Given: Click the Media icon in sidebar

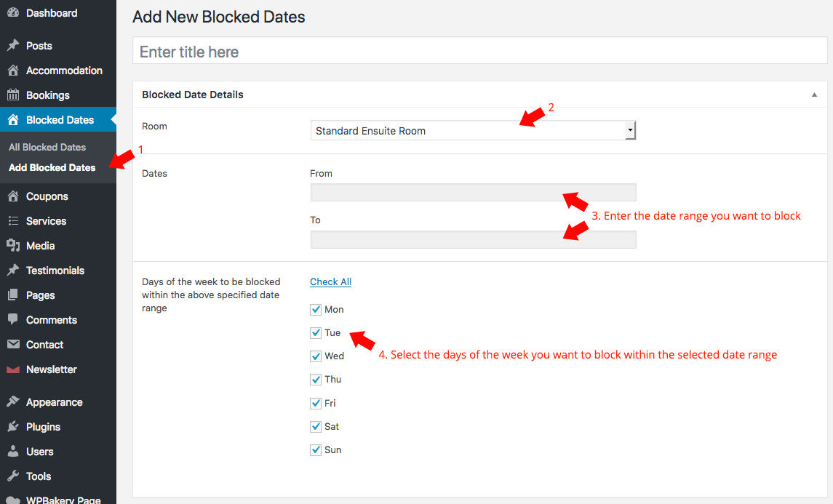Looking at the screenshot, I should [x=13, y=246].
